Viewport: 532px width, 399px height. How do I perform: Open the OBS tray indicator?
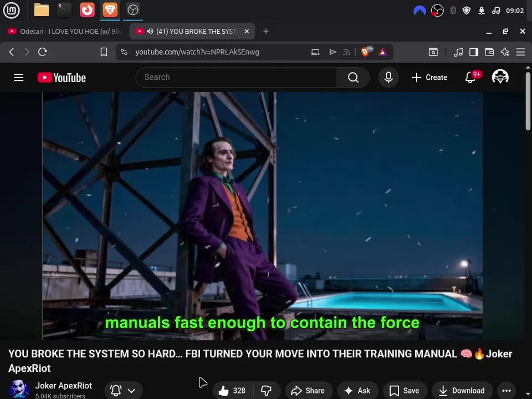[x=437, y=11]
